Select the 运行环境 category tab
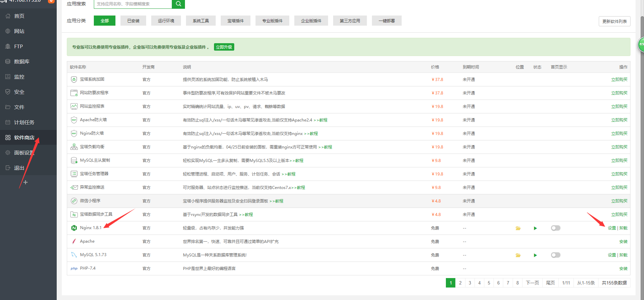 pyautogui.click(x=166, y=21)
